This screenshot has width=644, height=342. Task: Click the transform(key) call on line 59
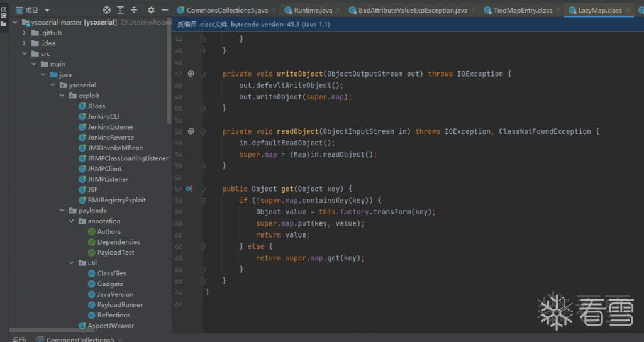tap(402, 212)
